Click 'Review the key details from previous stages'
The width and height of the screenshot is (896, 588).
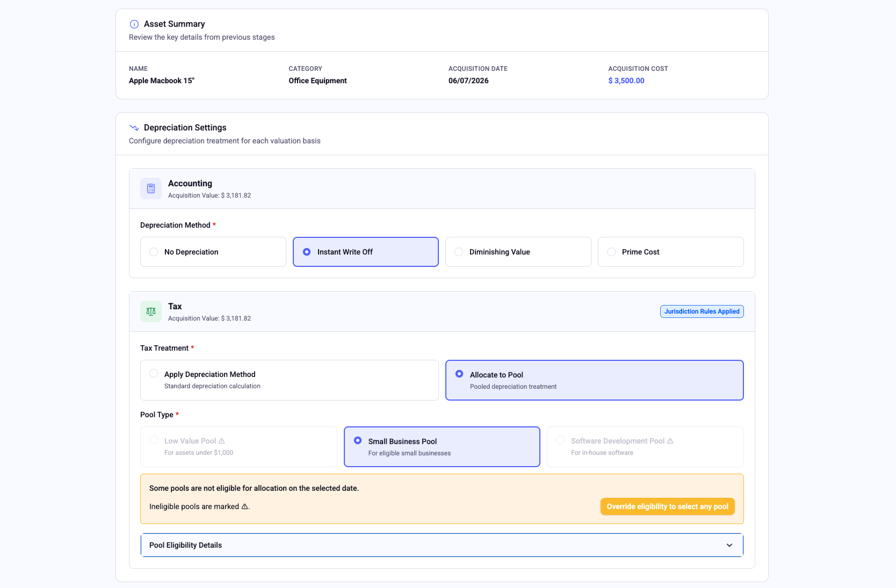pos(202,37)
